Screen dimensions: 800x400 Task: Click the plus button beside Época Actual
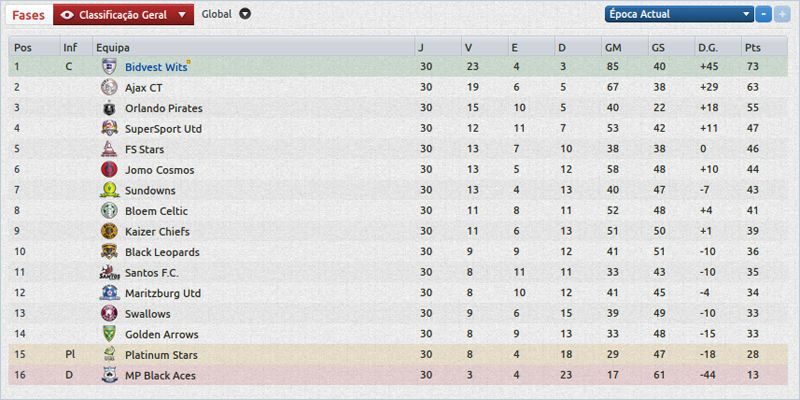tap(782, 14)
